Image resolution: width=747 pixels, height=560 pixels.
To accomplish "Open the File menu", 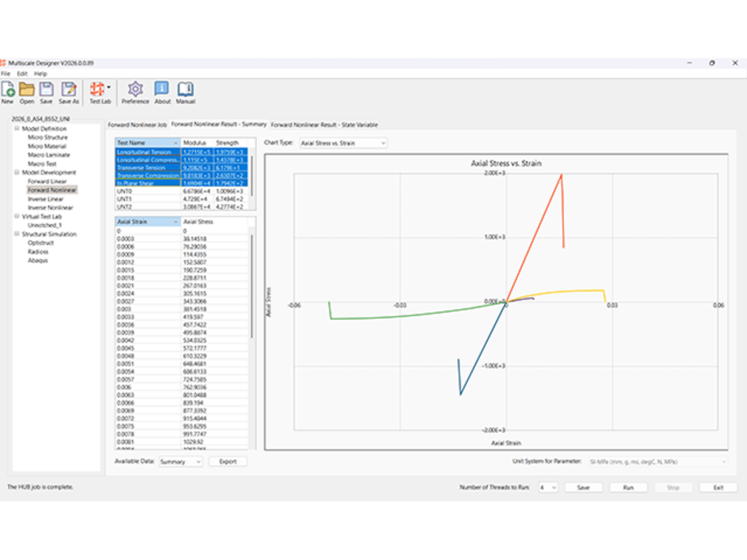I will click(6, 74).
